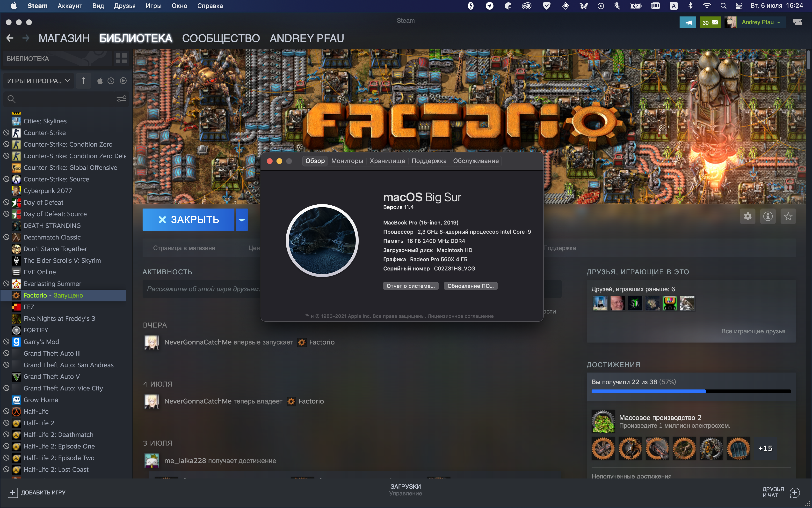Viewport: 812px width, 508px height.
Task: Go back with the left arrow
Action: point(10,38)
